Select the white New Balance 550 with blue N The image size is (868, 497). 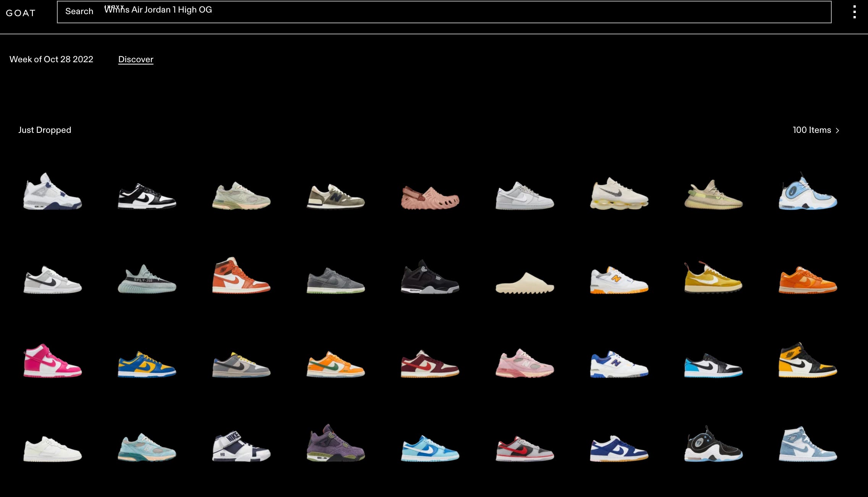tap(619, 364)
